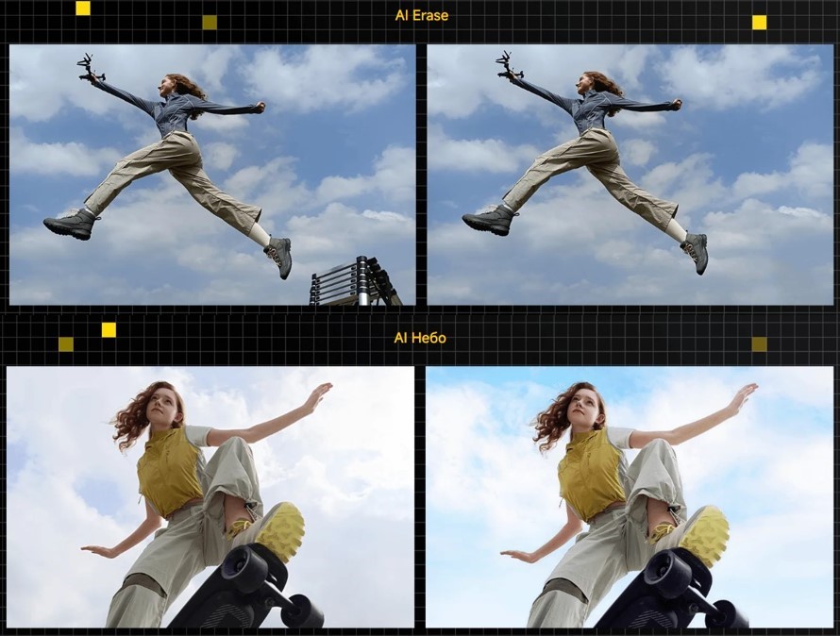Click the 'AI Erase' heading text

421,15
